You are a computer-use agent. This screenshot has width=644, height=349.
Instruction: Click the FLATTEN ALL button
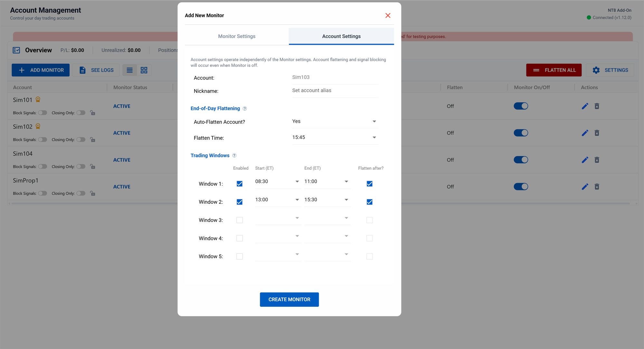point(554,70)
